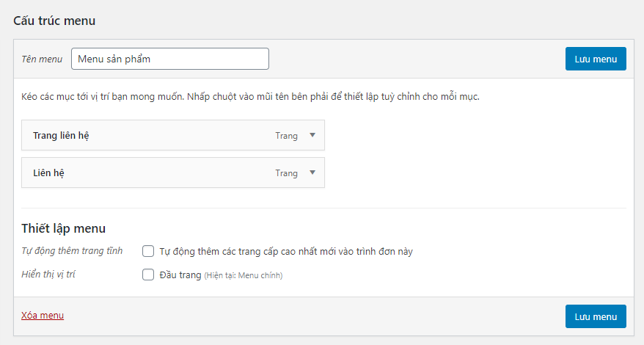Click the 'Tự động thêm các trang cấp cao nhất' label
Image resolution: width=644 pixels, height=345 pixels.
(286, 252)
